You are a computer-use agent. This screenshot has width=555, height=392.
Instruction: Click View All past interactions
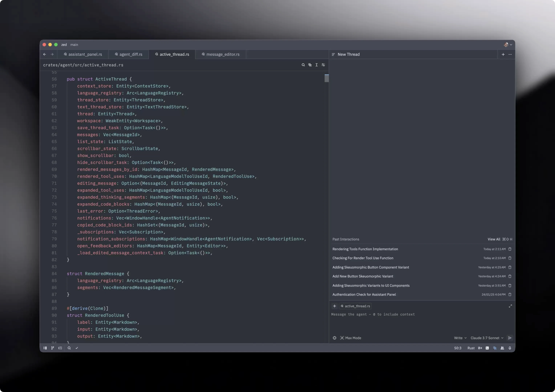494,239
